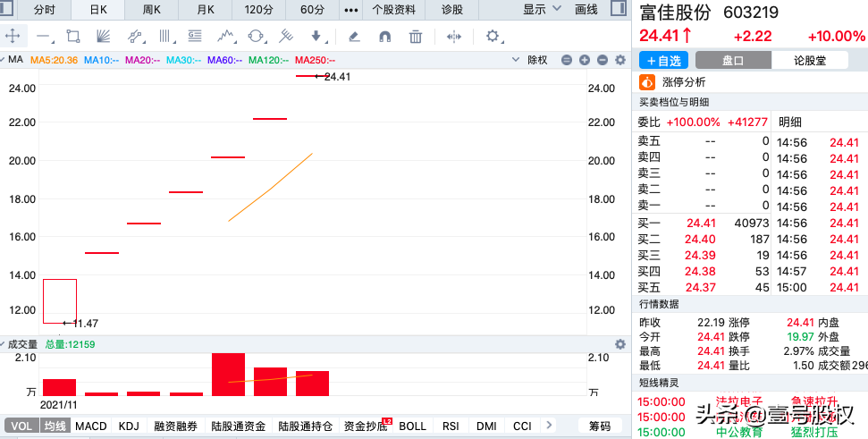Select the 陆股通资金 indicator
The image size is (868, 439).
click(238, 426)
